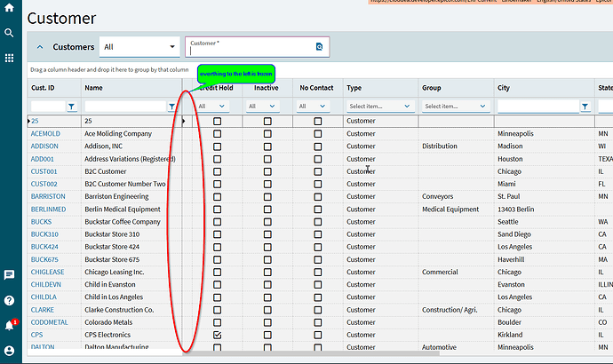Sort by the Name column header
The height and width of the screenshot is (364, 613).
[x=93, y=88]
